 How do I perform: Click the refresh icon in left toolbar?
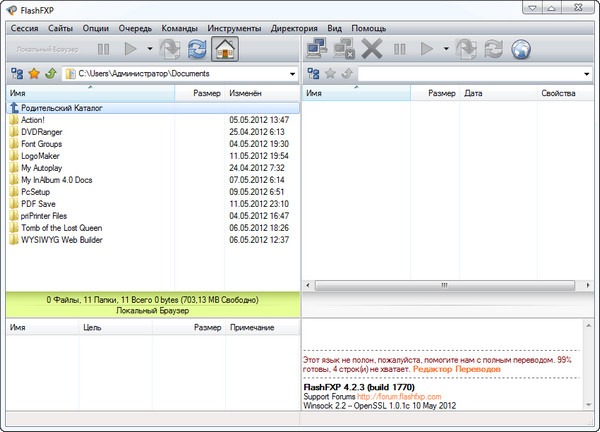tap(198, 48)
